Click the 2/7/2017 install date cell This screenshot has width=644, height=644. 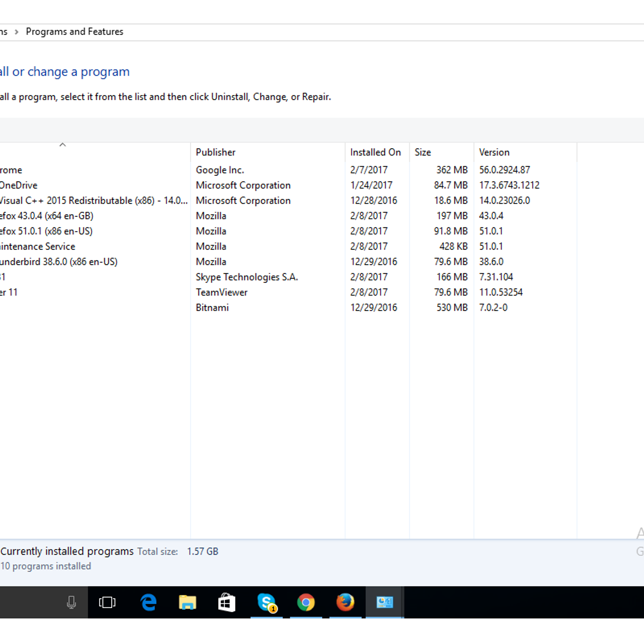(x=369, y=170)
